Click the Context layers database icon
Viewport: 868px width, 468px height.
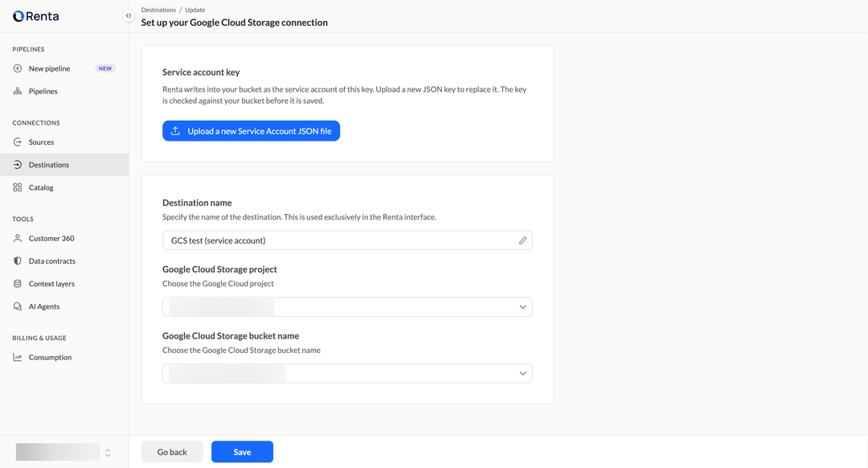coord(18,284)
